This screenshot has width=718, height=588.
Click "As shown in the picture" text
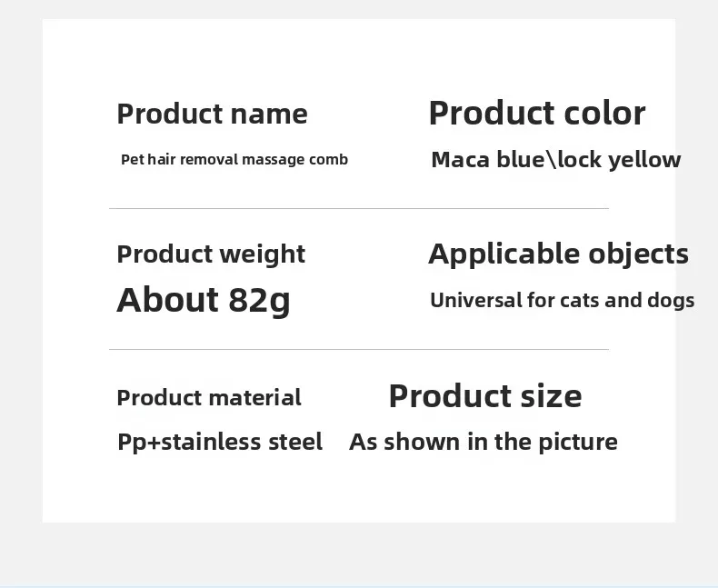483,443
